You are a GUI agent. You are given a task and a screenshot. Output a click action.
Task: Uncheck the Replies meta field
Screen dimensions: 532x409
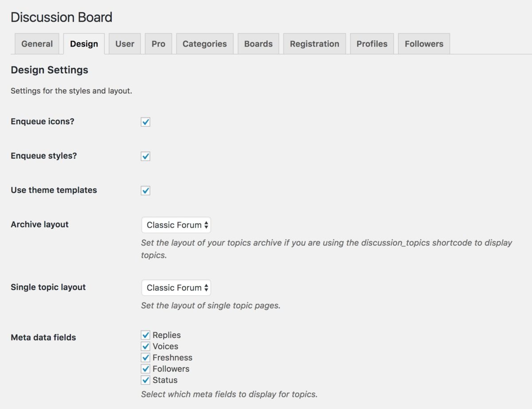145,335
